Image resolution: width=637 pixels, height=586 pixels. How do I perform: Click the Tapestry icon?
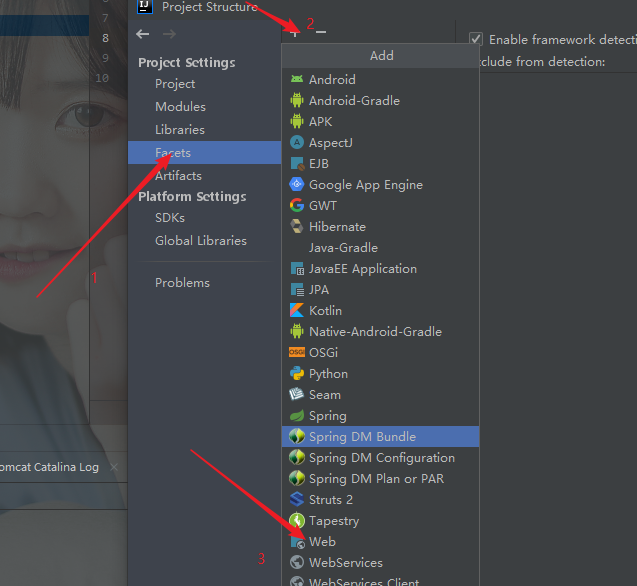click(297, 521)
